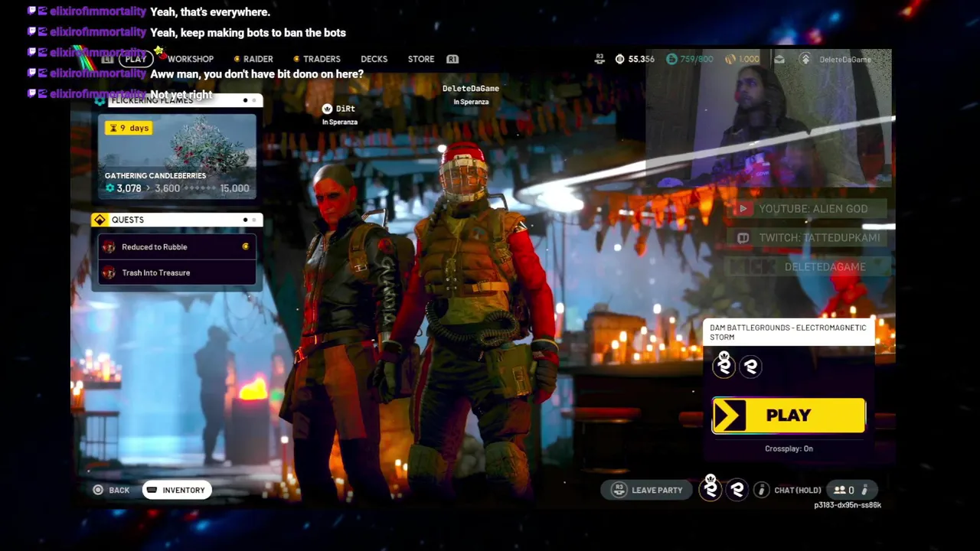Click the first page dot on Flickering Flames

[x=245, y=100]
